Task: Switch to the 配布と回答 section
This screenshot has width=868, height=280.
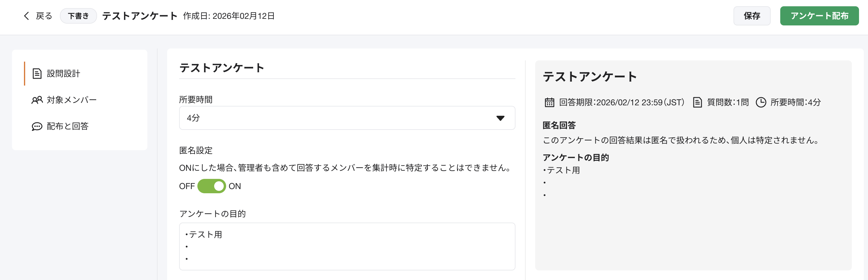Action: (68, 127)
